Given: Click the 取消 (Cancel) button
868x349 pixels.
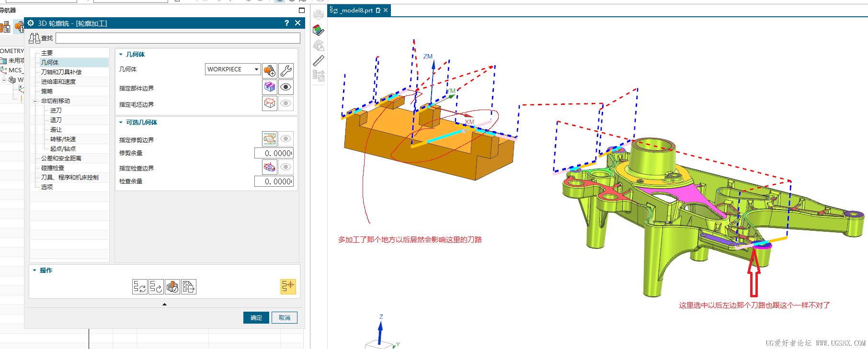Looking at the screenshot, I should pos(285,318).
